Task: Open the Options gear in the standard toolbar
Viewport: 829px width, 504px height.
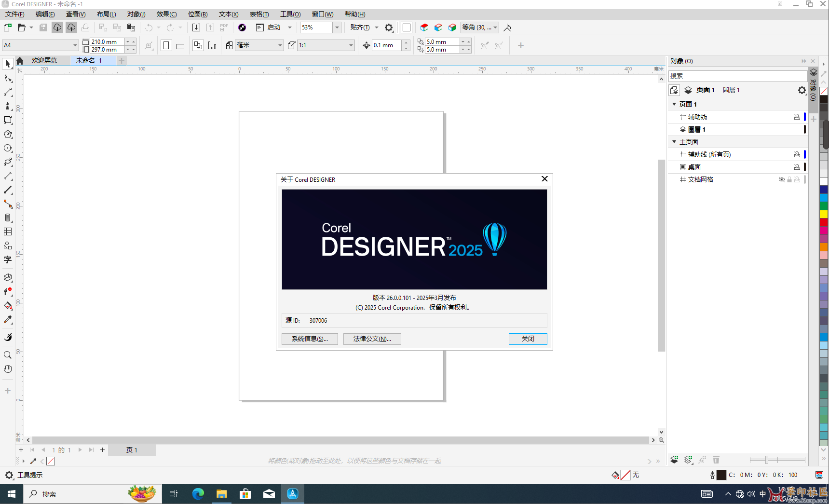Action: pos(389,27)
